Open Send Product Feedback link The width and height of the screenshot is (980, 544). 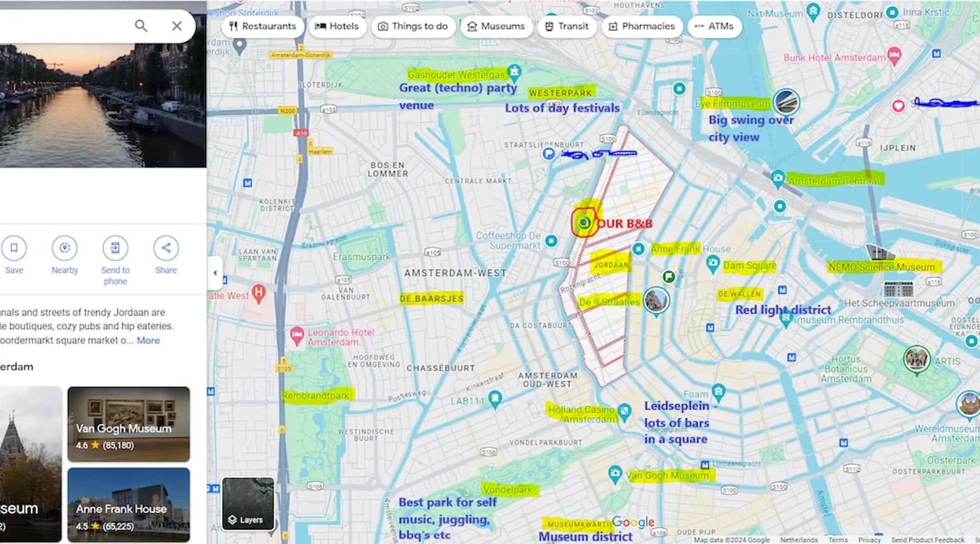click(x=927, y=540)
